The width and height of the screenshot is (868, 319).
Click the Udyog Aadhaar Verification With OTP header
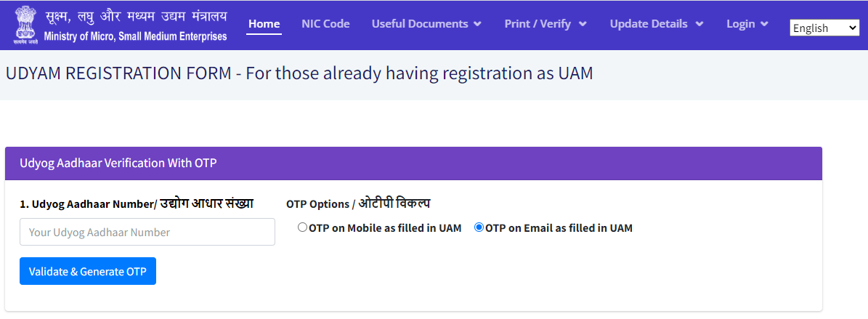(x=118, y=163)
